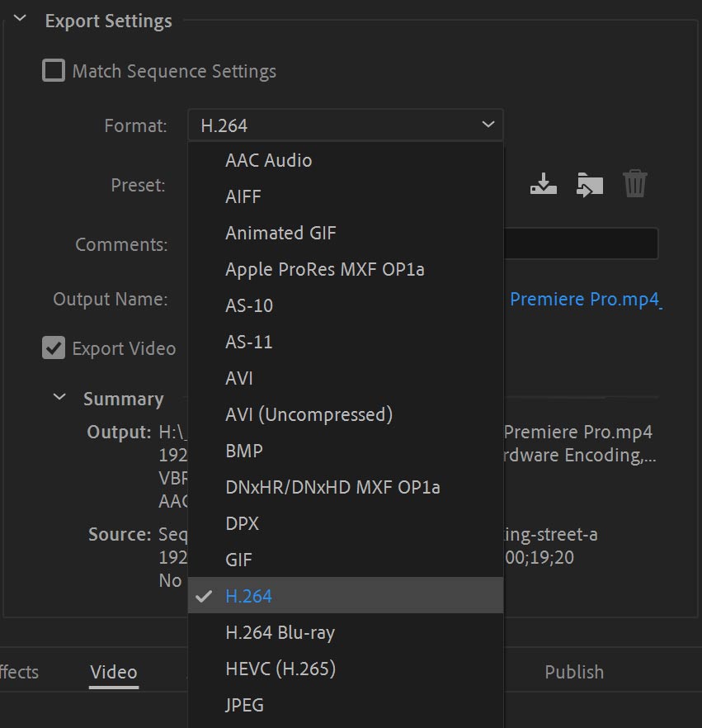Select HEVC (H.265) format
This screenshot has width=702, height=728.
pos(345,669)
